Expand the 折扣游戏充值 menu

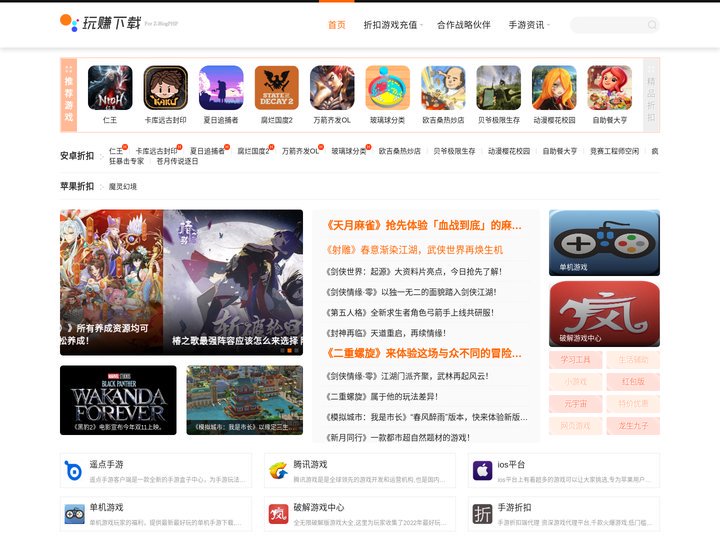[393, 25]
